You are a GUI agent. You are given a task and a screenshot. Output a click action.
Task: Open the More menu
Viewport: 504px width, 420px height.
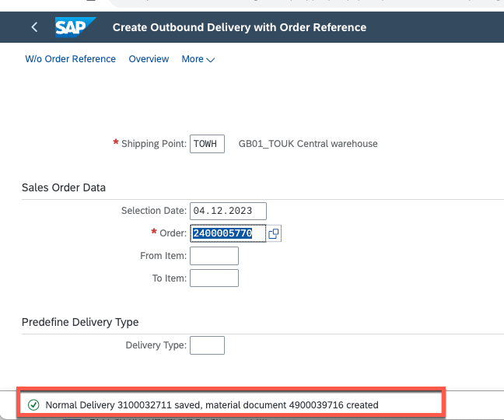[x=198, y=59]
